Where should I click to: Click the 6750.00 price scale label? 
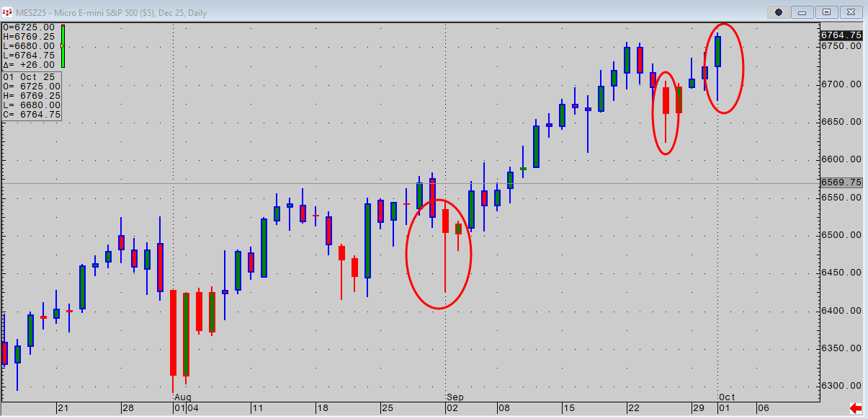click(841, 46)
